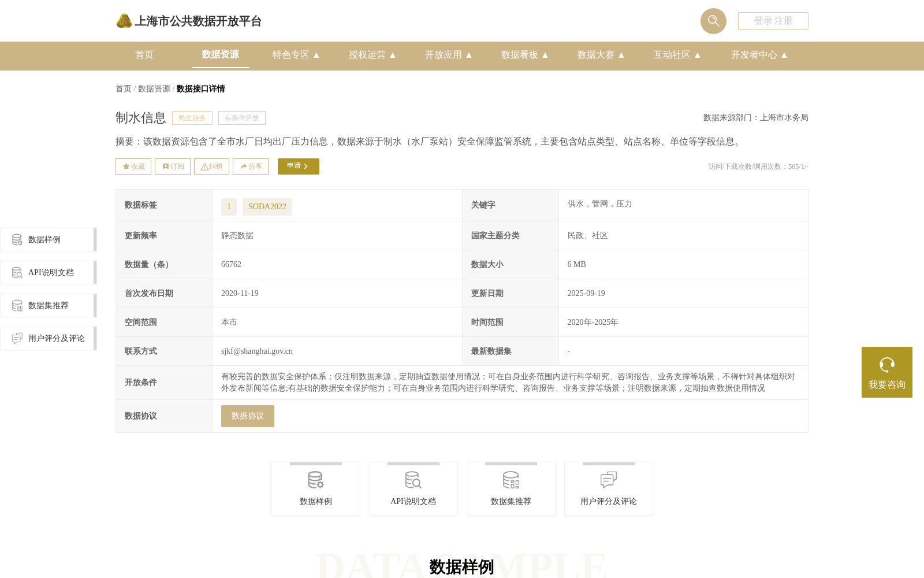Click the 制水信息 dataset title
924x578 pixels.
141,118
